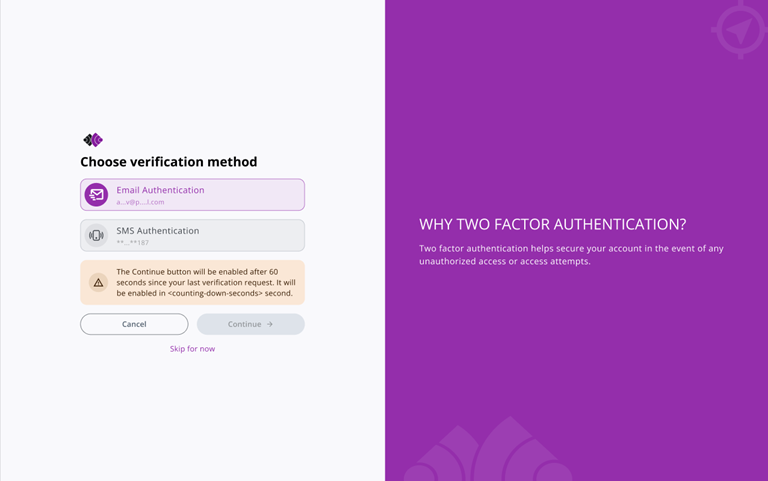Click the 60 seconds countdown warning message
Image resolution: width=768 pixels, height=481 pixels.
[205, 283]
